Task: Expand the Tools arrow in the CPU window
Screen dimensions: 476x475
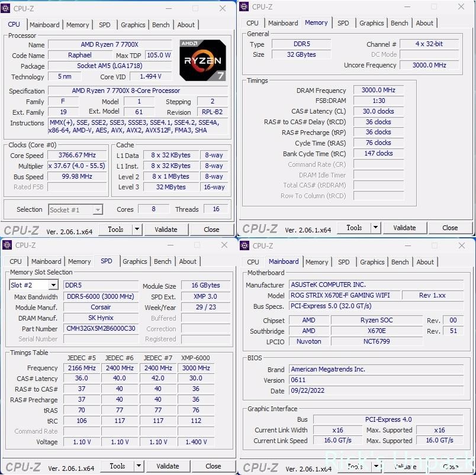Action: click(137, 230)
